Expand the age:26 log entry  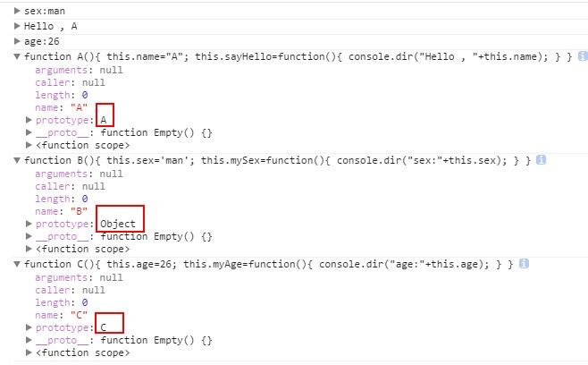point(17,41)
